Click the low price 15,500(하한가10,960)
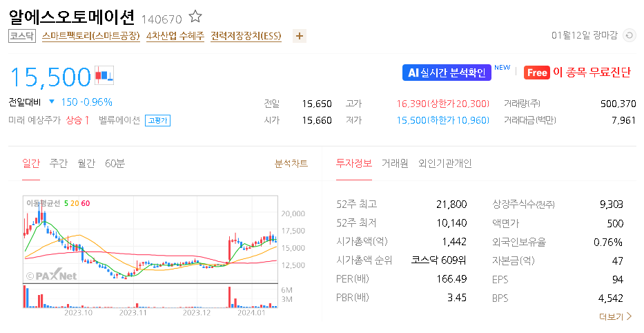 click(442, 120)
